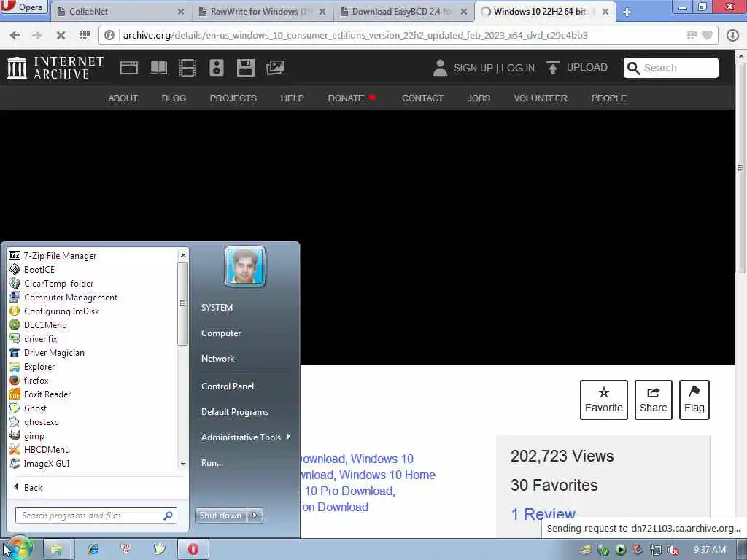Click the Shut down button
Viewport: 747px width, 560px height.
(x=220, y=516)
